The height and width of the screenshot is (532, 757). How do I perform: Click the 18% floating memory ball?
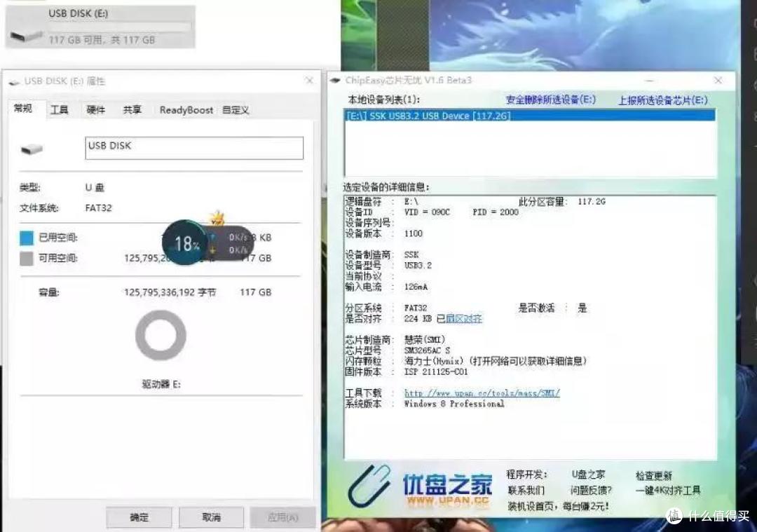pos(186,243)
